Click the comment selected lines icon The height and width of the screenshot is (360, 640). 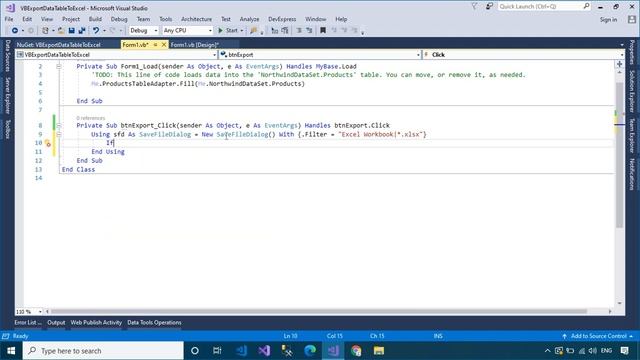pyautogui.click(x=299, y=31)
